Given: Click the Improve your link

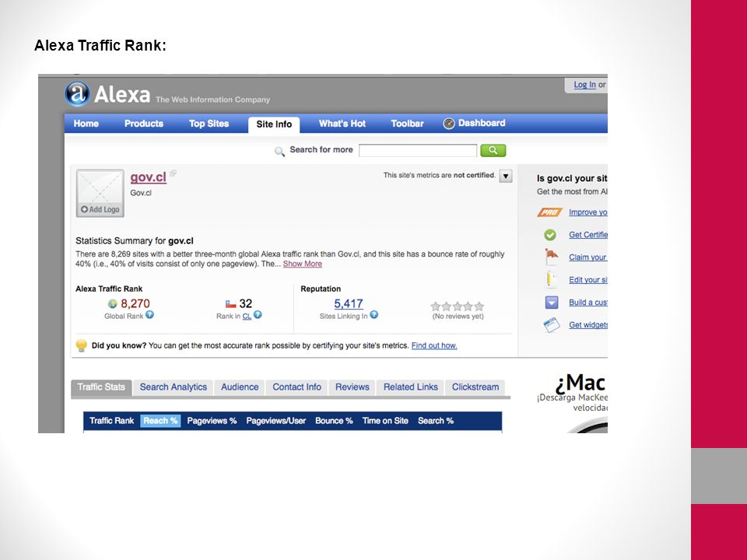Looking at the screenshot, I should point(588,212).
